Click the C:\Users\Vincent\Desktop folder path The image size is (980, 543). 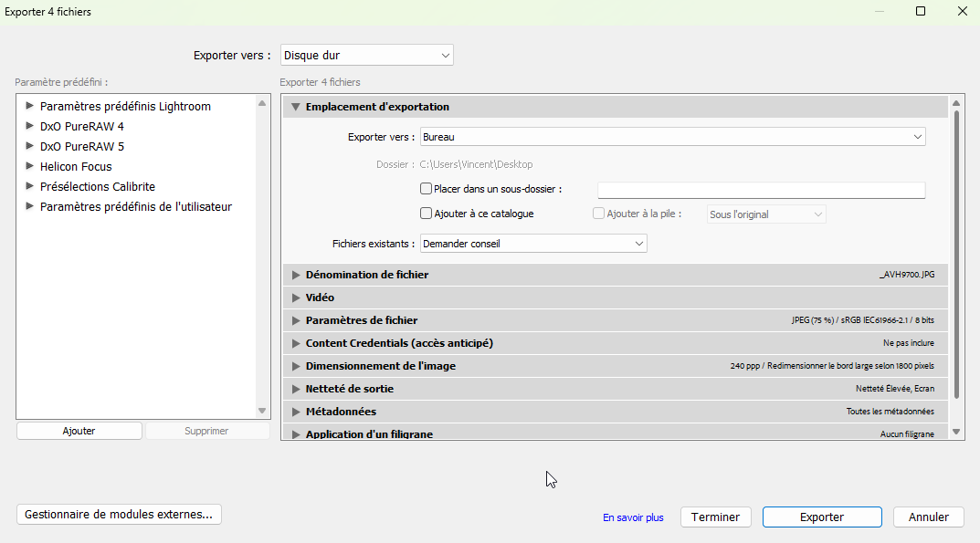(476, 164)
